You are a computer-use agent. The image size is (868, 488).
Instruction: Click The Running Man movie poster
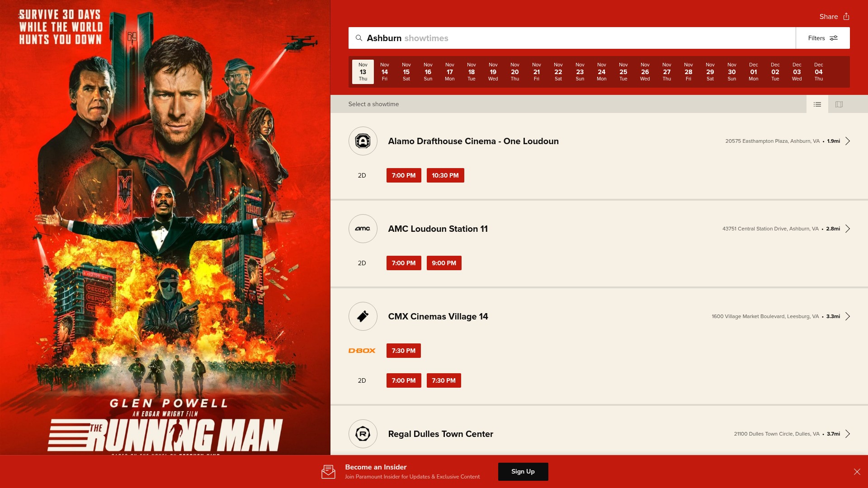(x=165, y=227)
